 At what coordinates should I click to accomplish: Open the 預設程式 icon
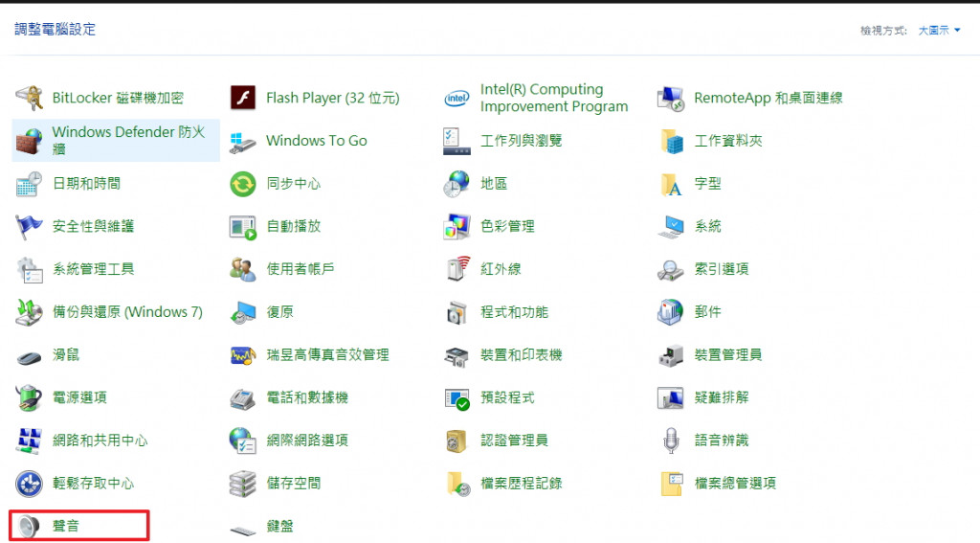[x=457, y=398]
